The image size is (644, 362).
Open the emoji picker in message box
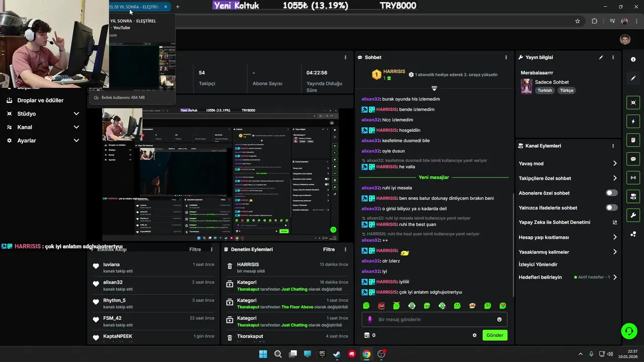click(x=499, y=319)
